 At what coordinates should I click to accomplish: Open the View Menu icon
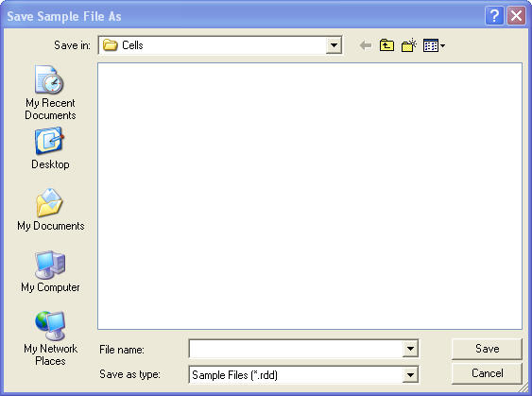tap(434, 45)
